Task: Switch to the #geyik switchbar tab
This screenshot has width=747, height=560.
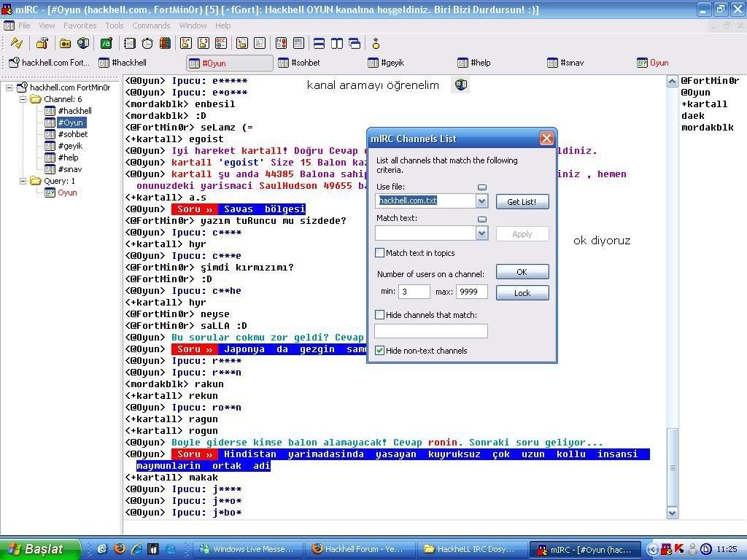Action: [409, 63]
